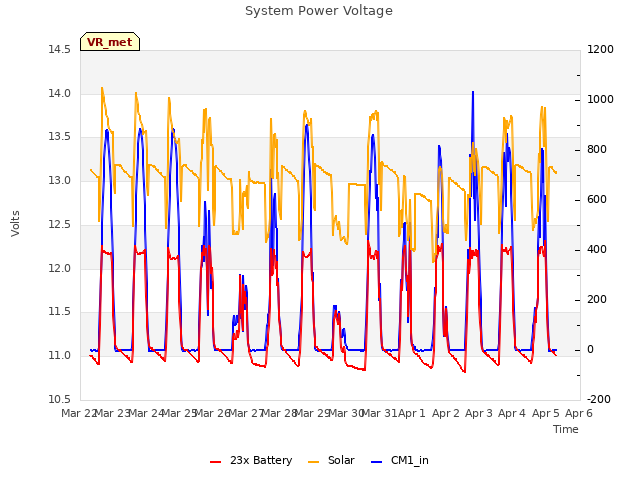Click the 14.5 left axis value
640x480 pixels.
[60, 50]
